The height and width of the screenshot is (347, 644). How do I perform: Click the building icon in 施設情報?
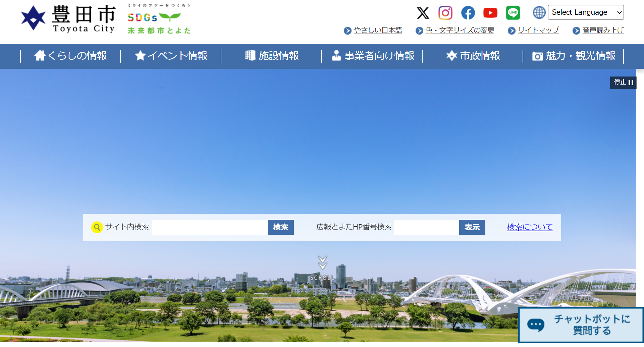pyautogui.click(x=250, y=55)
